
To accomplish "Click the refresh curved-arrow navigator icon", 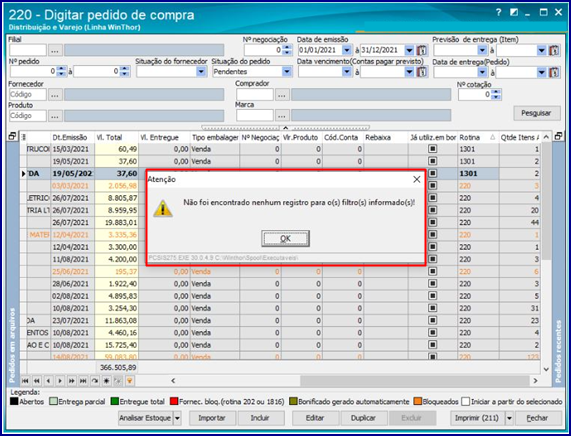I will tap(95, 381).
